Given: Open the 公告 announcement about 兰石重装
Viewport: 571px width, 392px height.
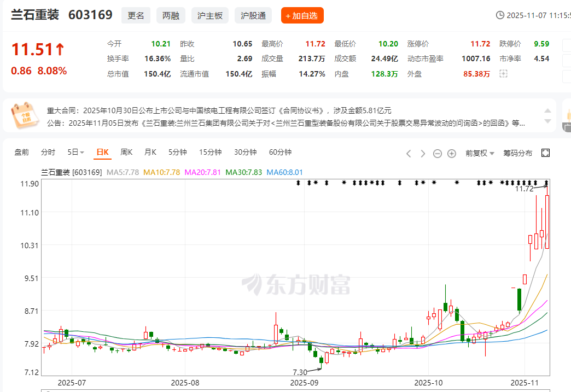Looking at the screenshot, I should click(286, 123).
